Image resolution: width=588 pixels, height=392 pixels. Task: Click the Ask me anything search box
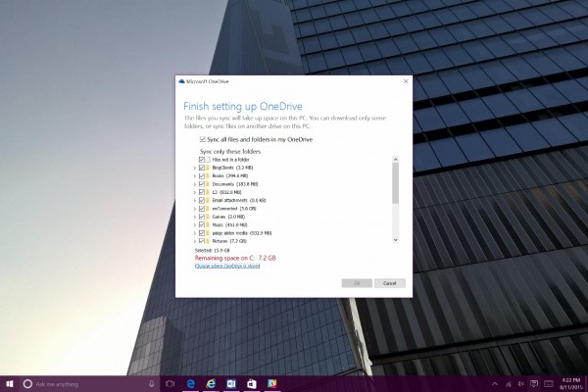click(x=90, y=384)
